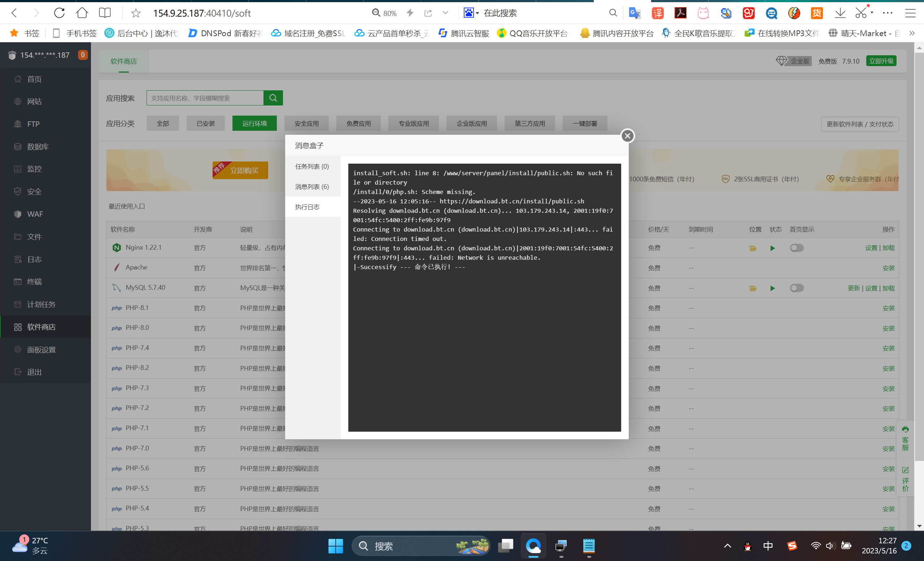This screenshot has height=561, width=924.
Task: Select the 安全应用 category filter
Action: [x=307, y=124]
